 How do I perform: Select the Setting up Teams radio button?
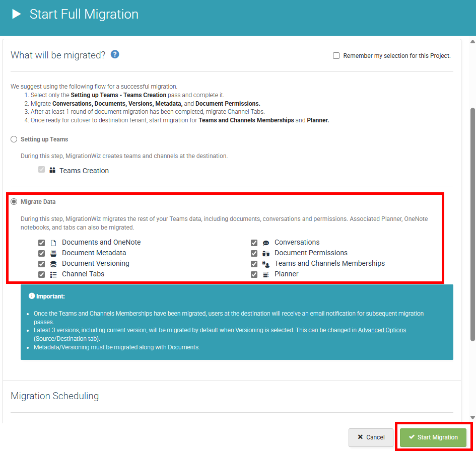click(14, 139)
